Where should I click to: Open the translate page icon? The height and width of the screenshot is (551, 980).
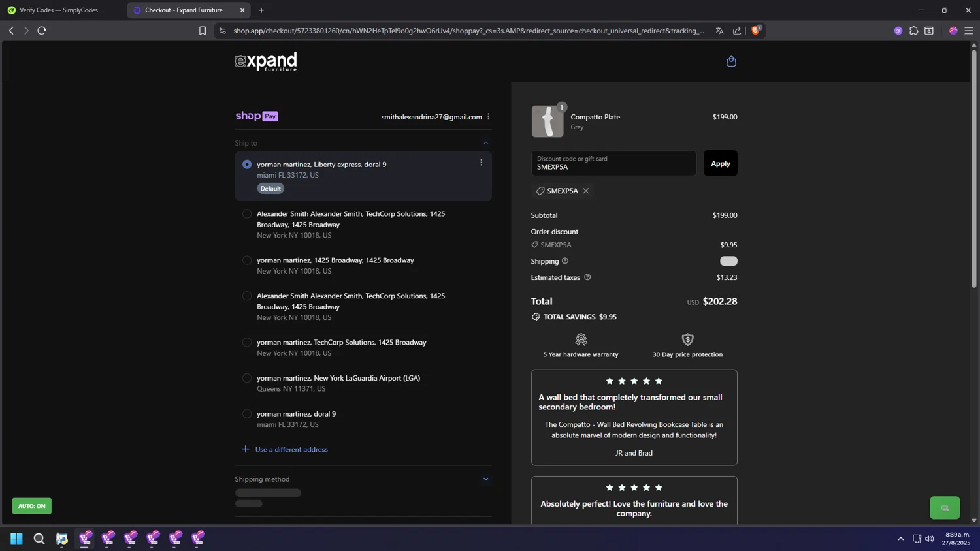point(719,31)
